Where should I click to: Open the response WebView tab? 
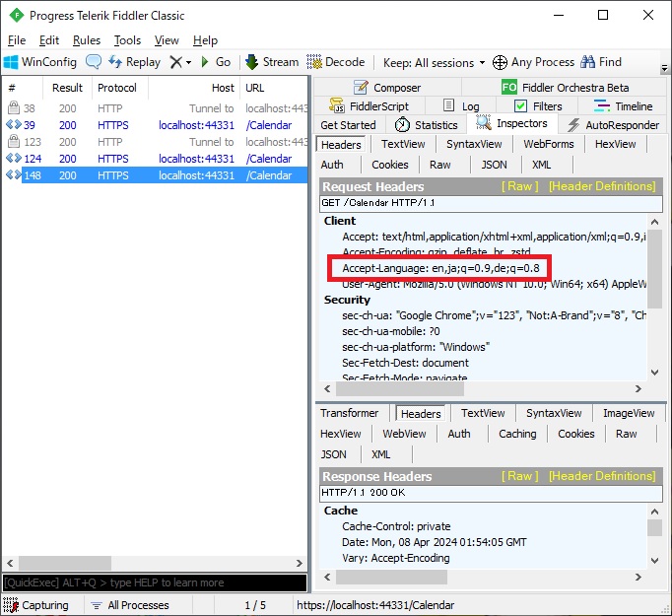pos(404,434)
